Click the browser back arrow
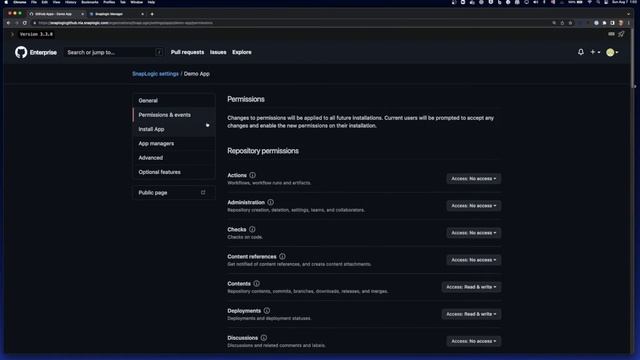 click(x=8, y=23)
